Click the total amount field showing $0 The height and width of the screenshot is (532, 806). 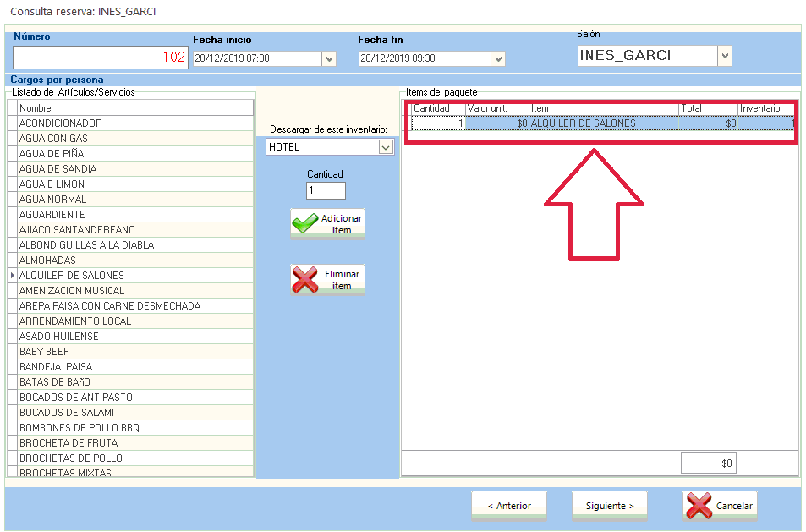point(709,463)
